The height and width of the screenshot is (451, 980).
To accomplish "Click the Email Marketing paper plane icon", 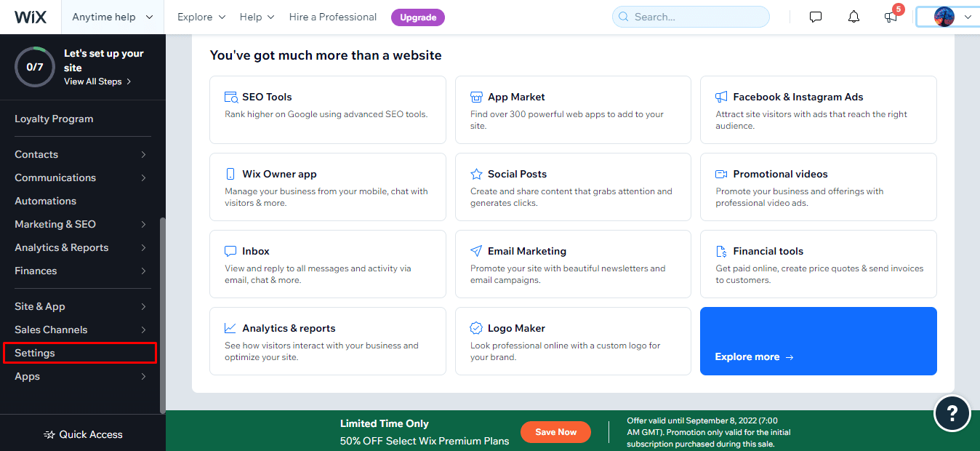I will (x=476, y=251).
